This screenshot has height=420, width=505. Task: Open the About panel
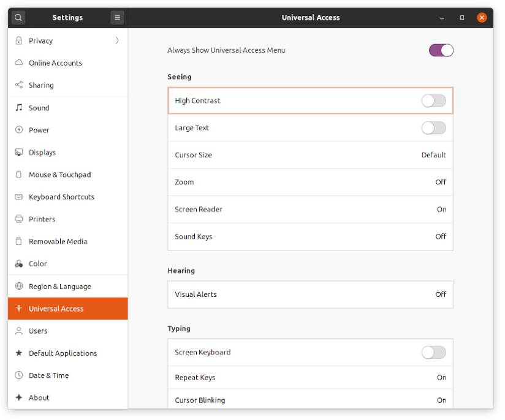(x=68, y=397)
